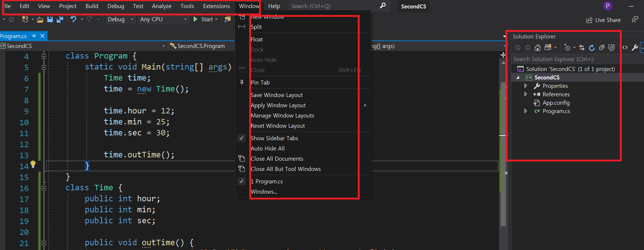Viewport: 644px width, 250px height.
Task: Click the Open File folder icon
Action: (x=40, y=19)
